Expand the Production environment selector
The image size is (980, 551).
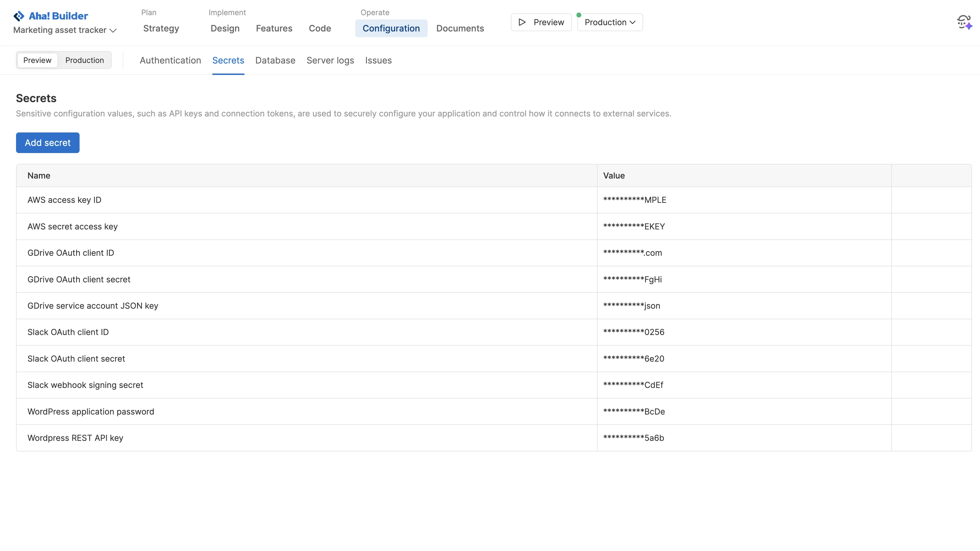[609, 22]
